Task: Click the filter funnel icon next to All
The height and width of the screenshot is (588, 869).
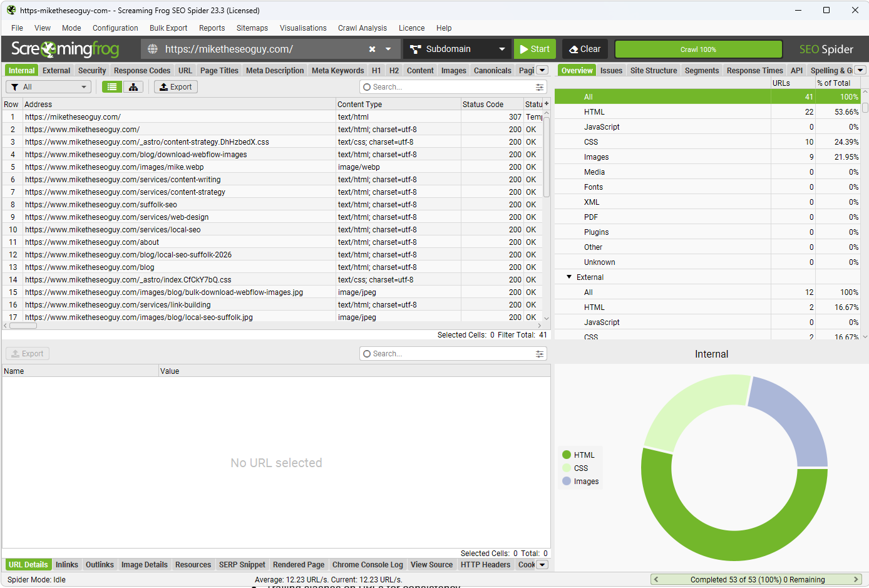Action: pos(17,86)
